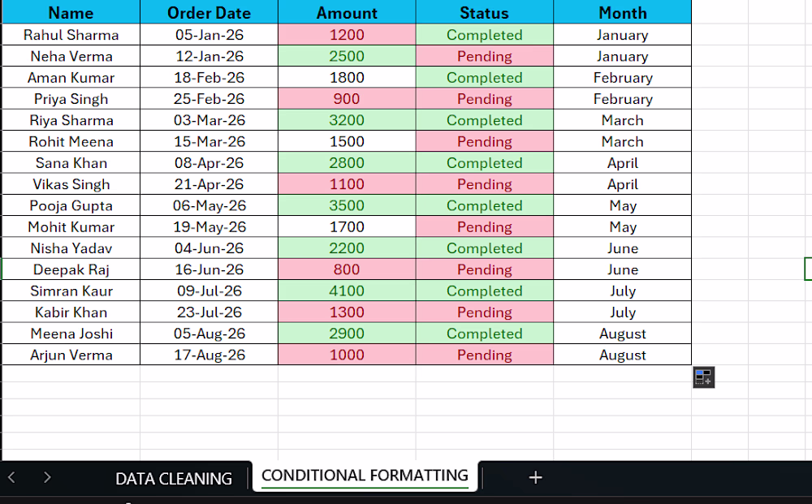
Task: Select Meena Joshi's Completed status cell
Action: point(485,334)
